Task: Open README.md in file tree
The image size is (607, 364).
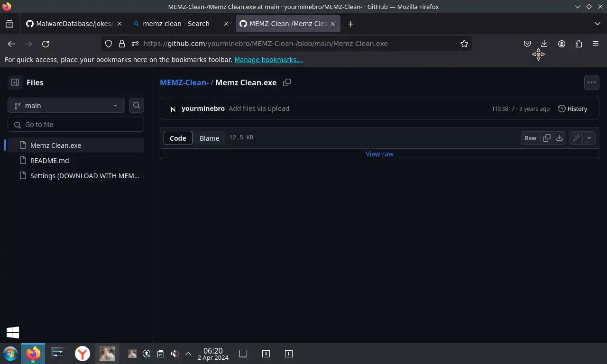Action: (x=76, y=160)
